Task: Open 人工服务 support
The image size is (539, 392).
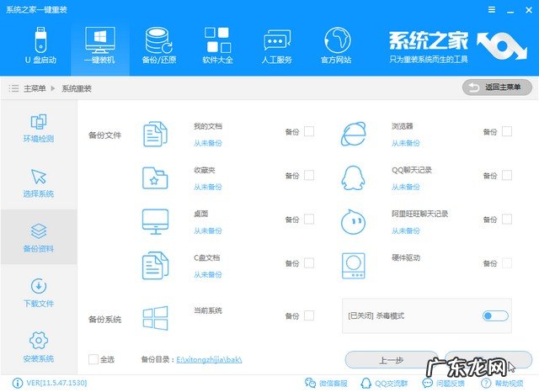Action: coord(277,46)
